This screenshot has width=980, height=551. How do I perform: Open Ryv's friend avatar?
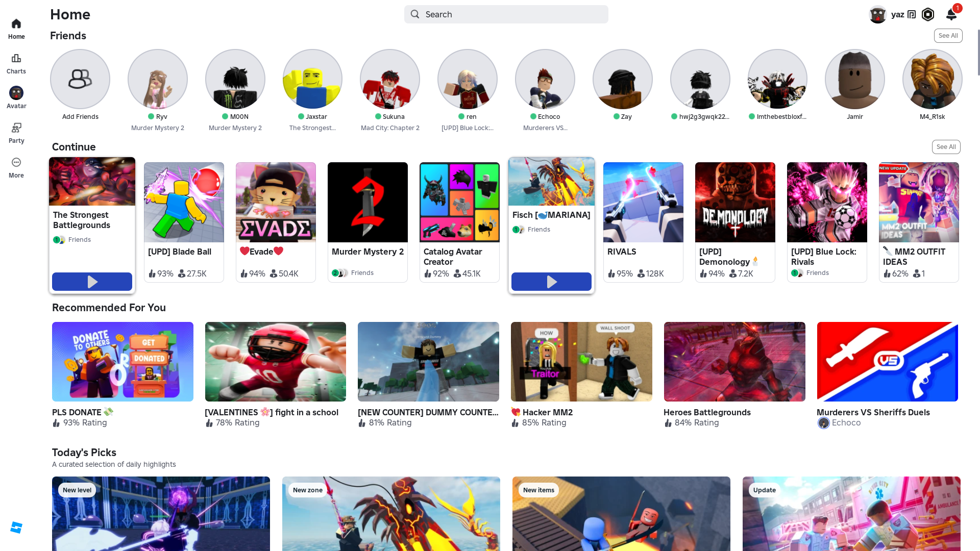coord(158,79)
